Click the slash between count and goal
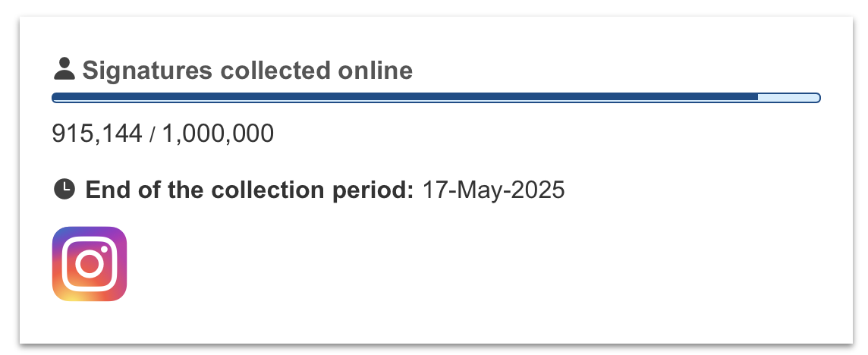The image size is (868, 355). click(x=153, y=134)
